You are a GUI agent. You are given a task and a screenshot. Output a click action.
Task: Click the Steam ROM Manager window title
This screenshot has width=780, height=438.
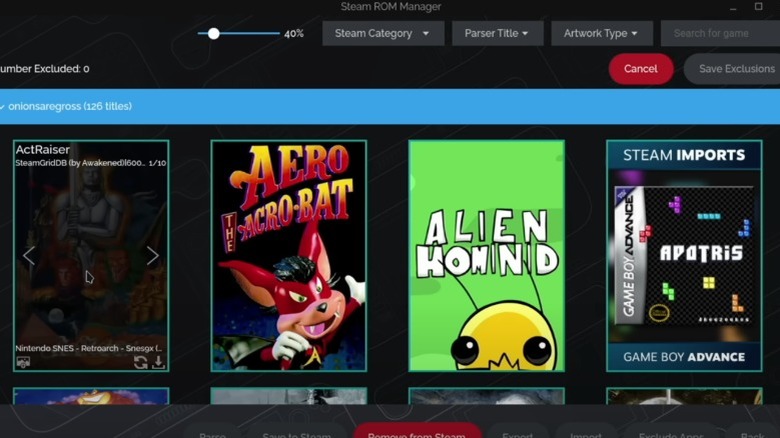[x=390, y=6]
